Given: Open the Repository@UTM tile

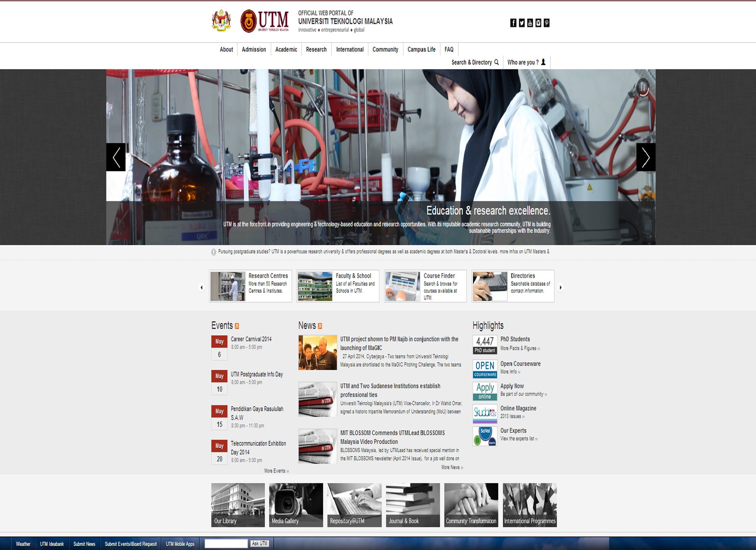Looking at the screenshot, I should point(354,505).
